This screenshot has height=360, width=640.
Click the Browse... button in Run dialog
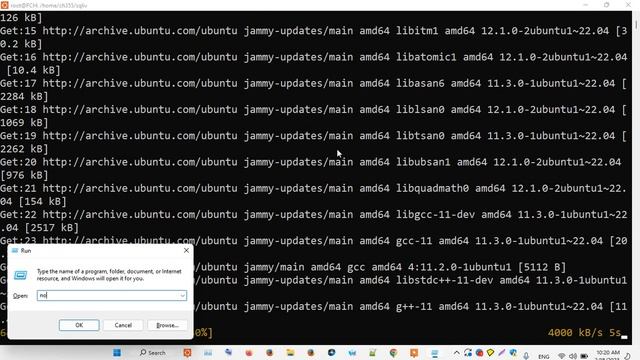point(167,325)
